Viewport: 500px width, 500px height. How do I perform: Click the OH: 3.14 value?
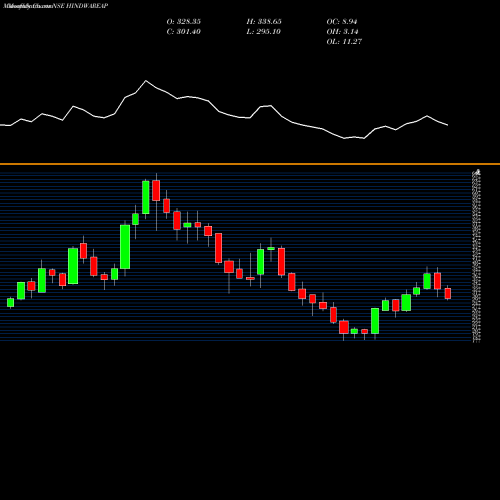342,32
